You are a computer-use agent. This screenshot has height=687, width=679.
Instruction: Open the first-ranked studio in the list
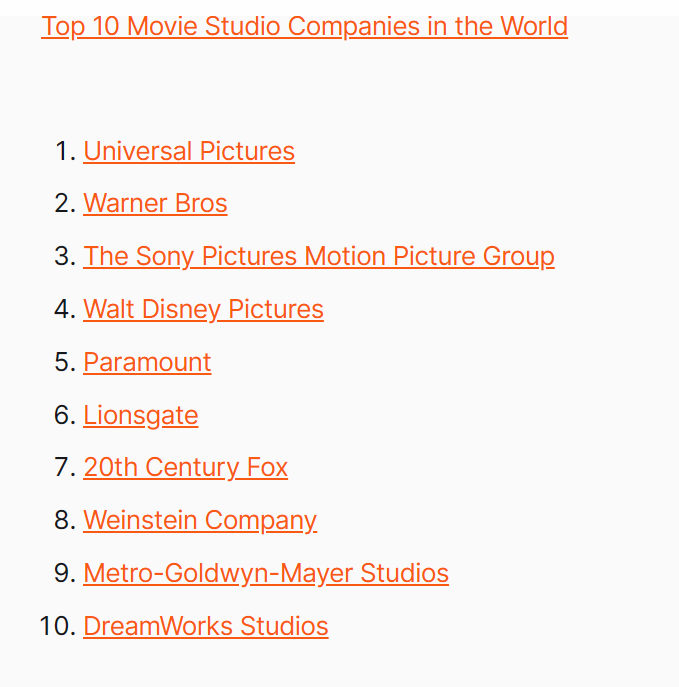[189, 151]
